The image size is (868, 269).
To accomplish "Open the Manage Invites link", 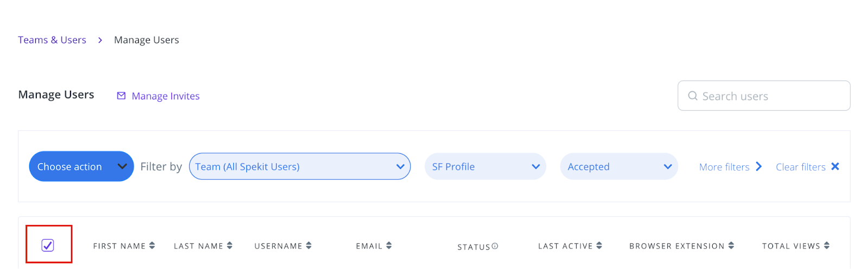I will coord(165,96).
